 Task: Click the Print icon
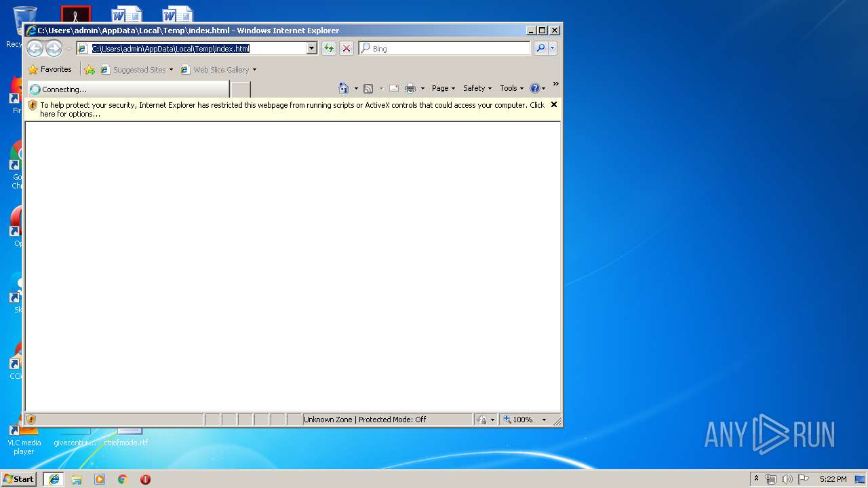click(x=410, y=88)
